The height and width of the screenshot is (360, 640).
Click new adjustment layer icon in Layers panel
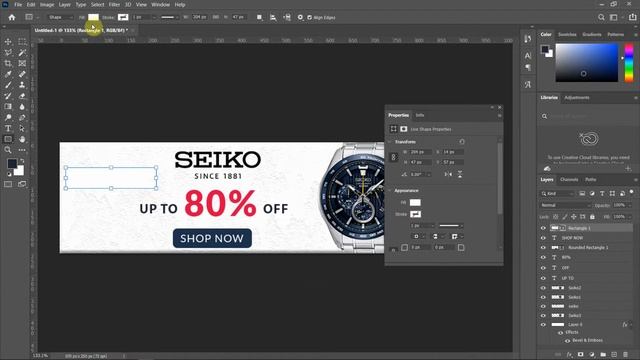592,354
